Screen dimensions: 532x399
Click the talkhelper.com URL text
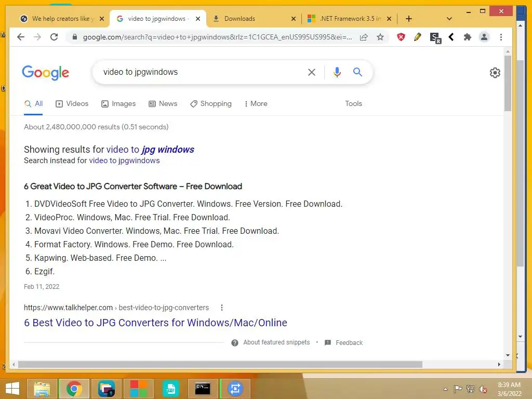click(116, 308)
